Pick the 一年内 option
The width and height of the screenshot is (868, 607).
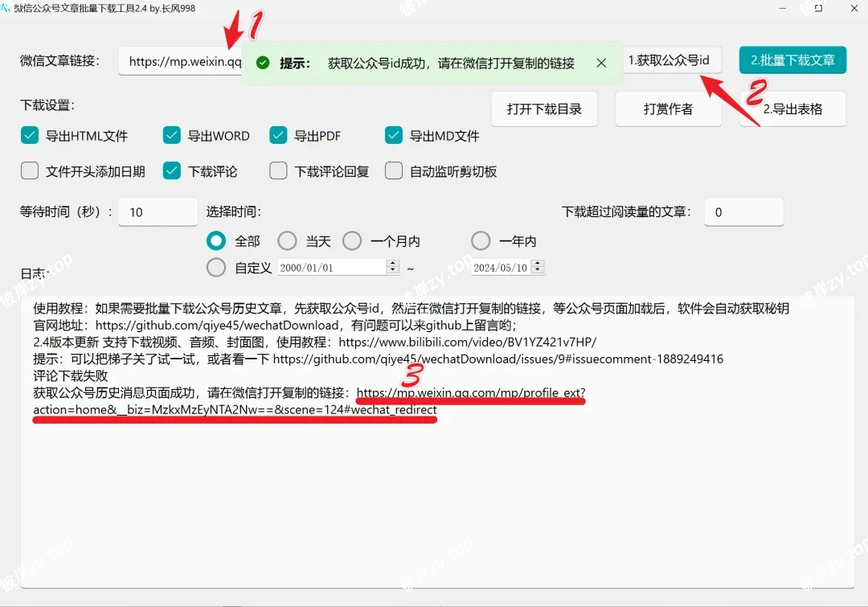pyautogui.click(x=480, y=240)
